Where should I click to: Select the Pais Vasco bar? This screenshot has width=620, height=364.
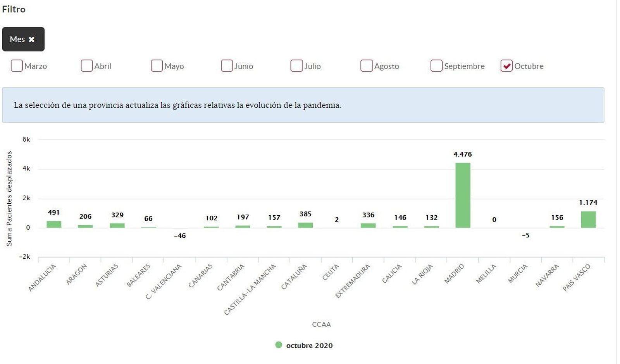coord(588,220)
